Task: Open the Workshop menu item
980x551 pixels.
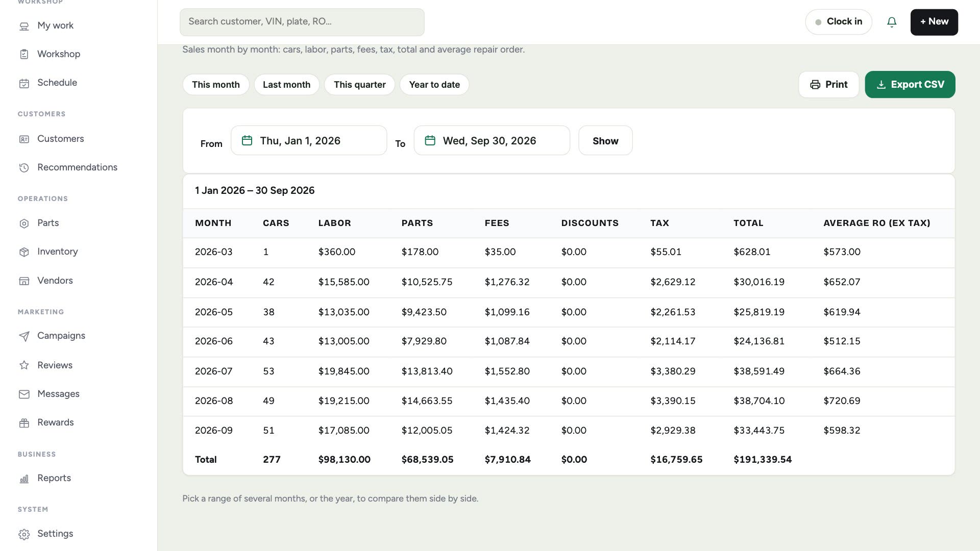Action: pyautogui.click(x=59, y=54)
